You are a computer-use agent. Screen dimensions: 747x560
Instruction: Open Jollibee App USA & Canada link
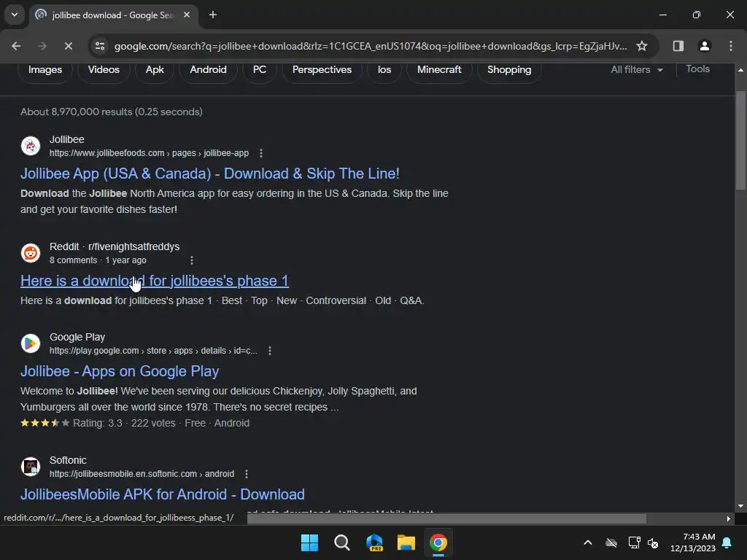(x=209, y=174)
